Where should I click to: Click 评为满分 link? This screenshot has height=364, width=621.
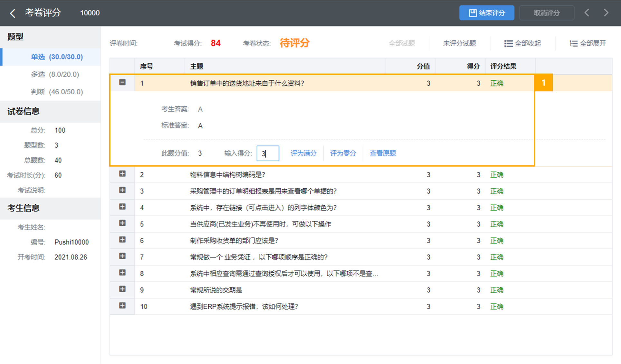303,153
